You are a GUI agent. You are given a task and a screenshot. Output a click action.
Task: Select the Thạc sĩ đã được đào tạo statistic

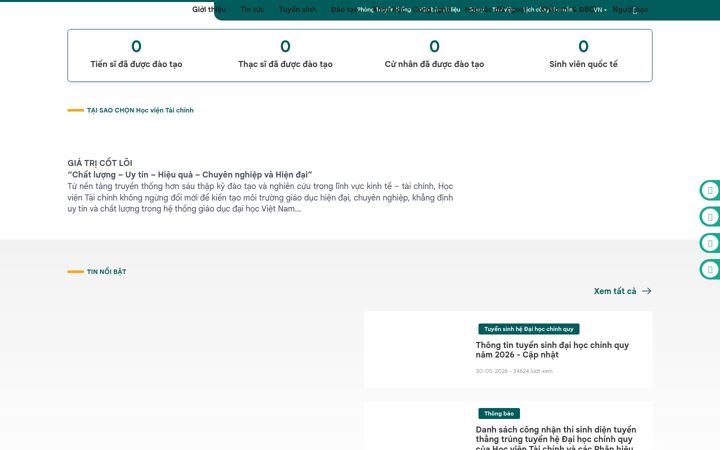285,54
